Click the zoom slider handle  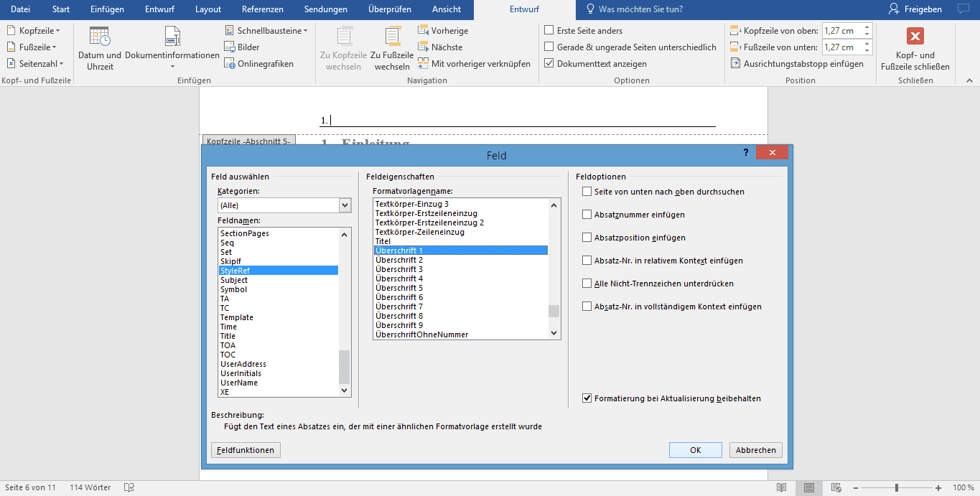click(896, 487)
